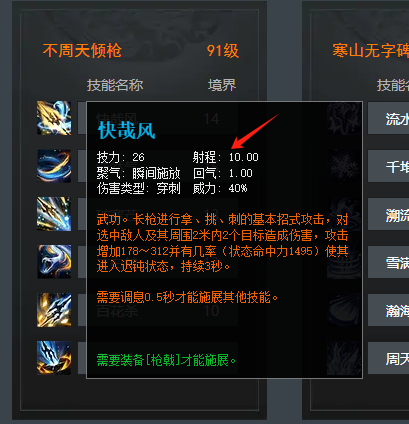
Task: Click the 境界 column header
Action: point(222,85)
